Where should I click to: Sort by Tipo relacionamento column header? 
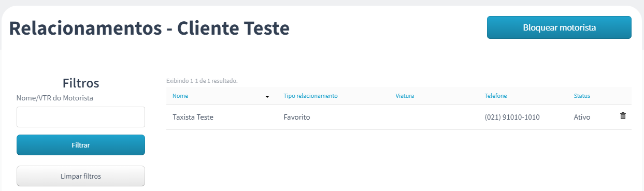click(310, 96)
